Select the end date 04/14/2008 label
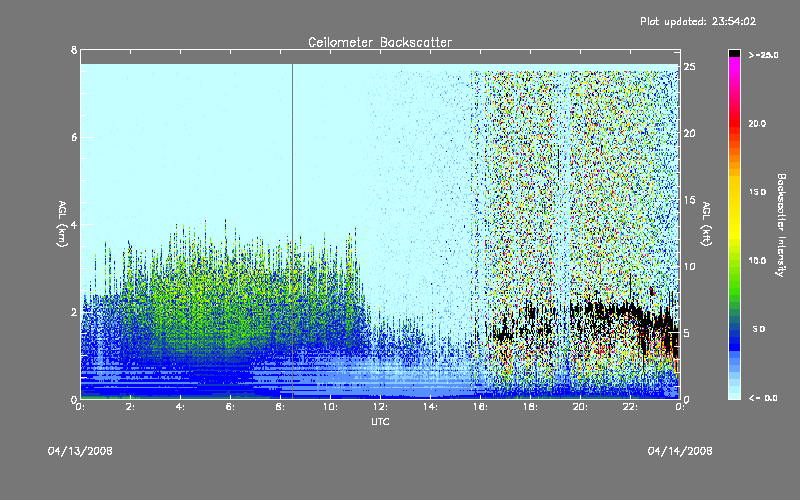Screen dimensions: 800x500 (x=680, y=451)
